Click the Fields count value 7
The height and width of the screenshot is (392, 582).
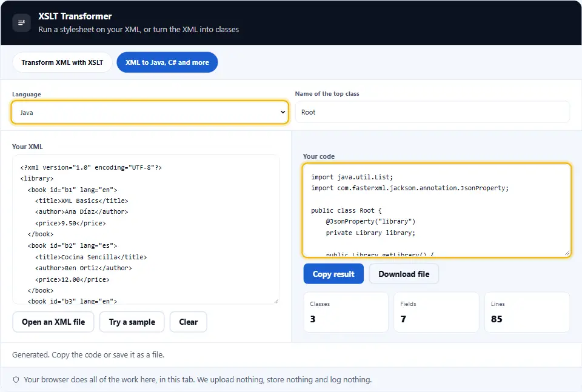(x=404, y=319)
